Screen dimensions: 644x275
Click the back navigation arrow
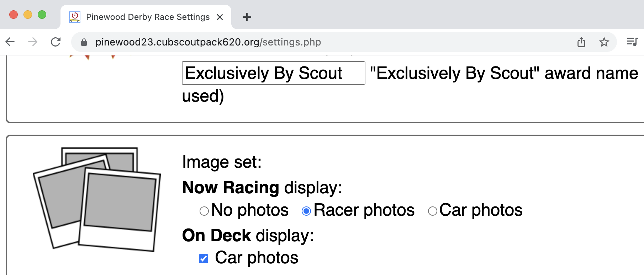(x=10, y=42)
